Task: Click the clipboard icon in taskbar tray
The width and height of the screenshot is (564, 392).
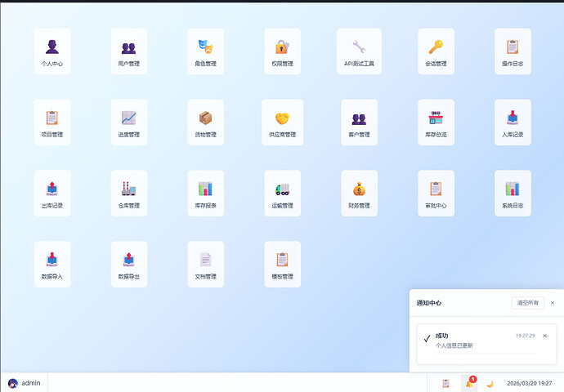Action: tap(446, 383)
